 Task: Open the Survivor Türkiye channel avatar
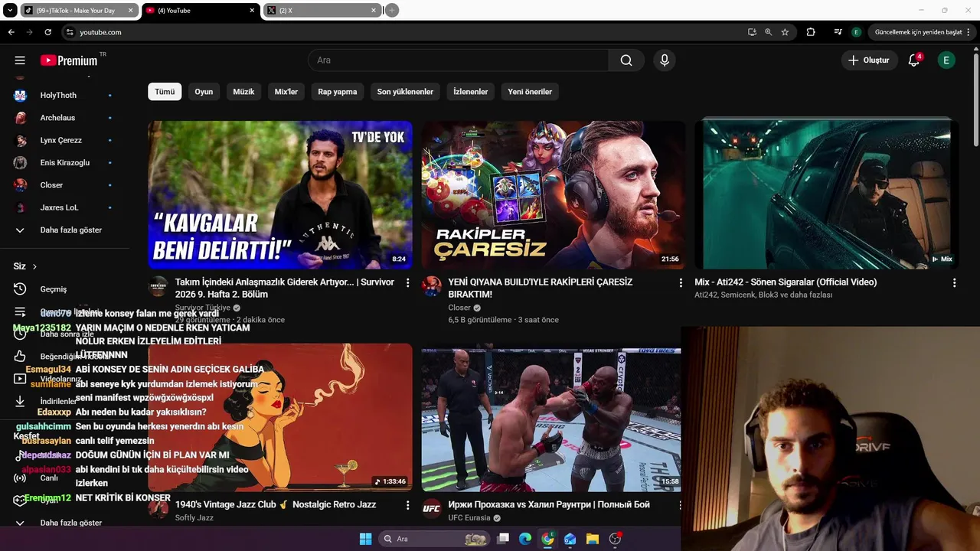click(x=158, y=287)
